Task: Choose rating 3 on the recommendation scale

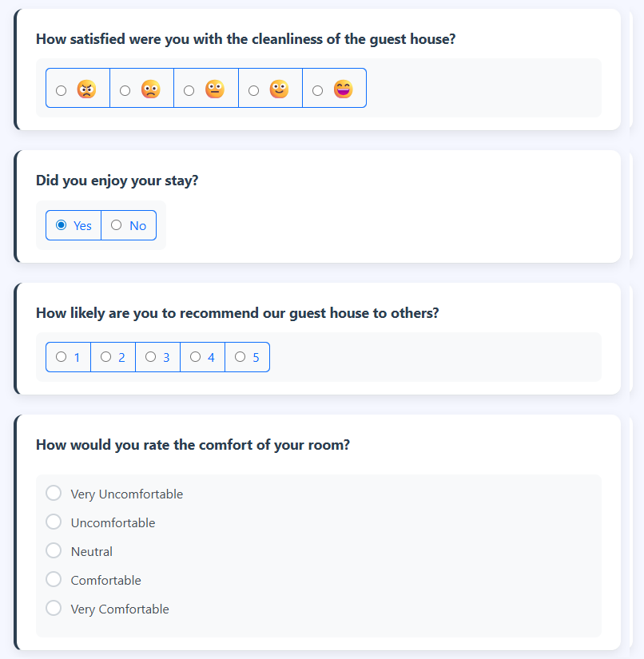Action: coord(149,357)
